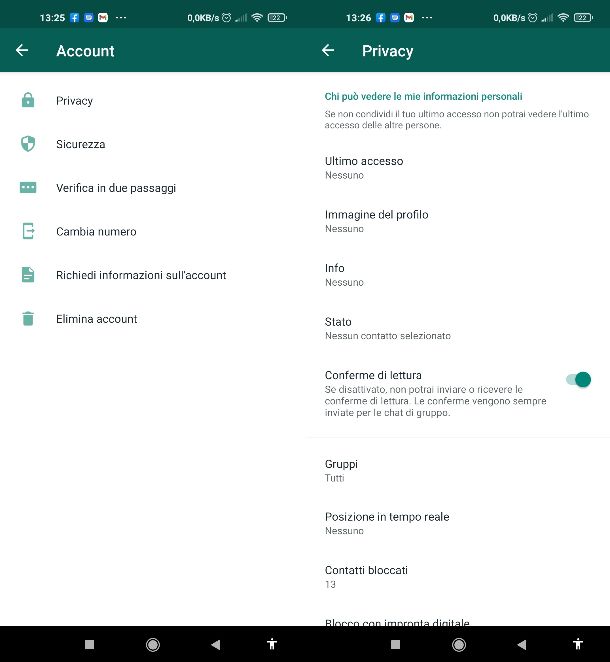Viewport: 610px width, 662px height.
Task: Open Ultimo accesso privacy setting
Action: pyautogui.click(x=458, y=168)
